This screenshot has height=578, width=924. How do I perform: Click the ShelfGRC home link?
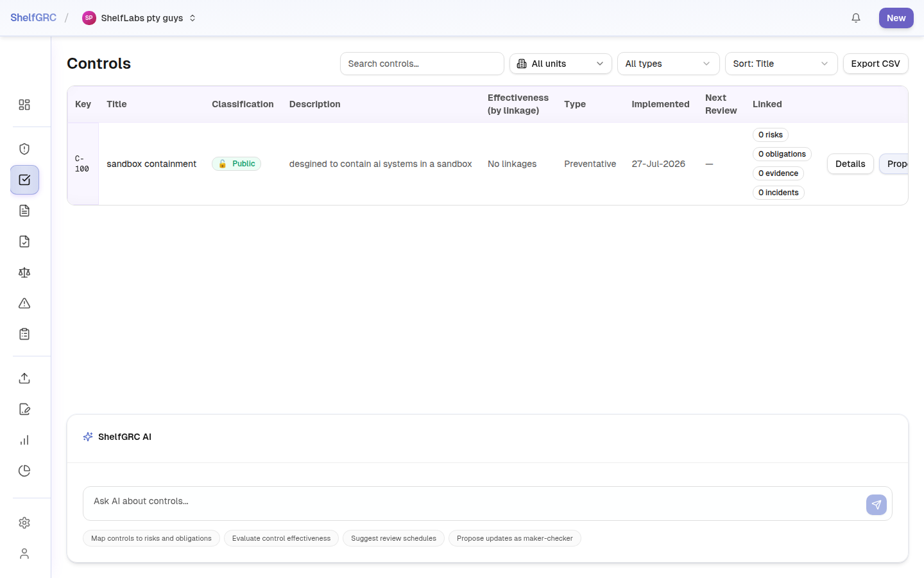pyautogui.click(x=33, y=18)
